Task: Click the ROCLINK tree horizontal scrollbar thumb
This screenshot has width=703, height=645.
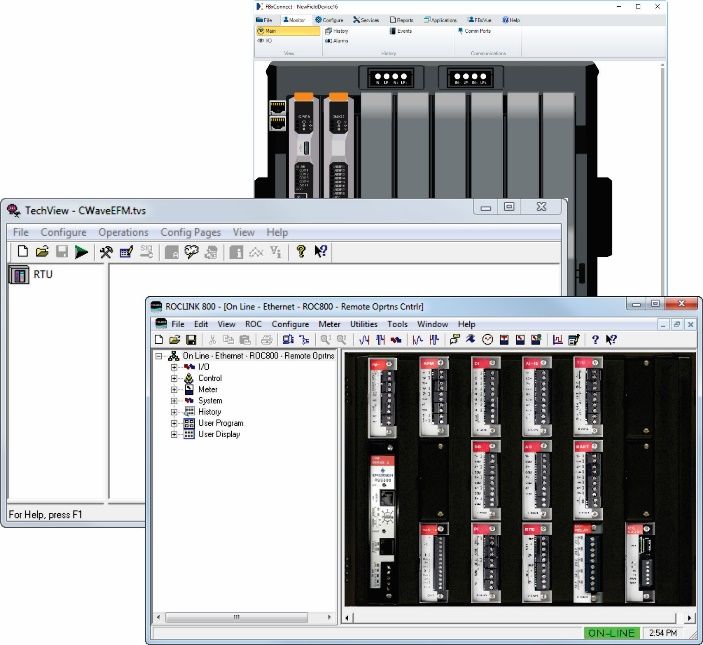Action: click(236, 617)
